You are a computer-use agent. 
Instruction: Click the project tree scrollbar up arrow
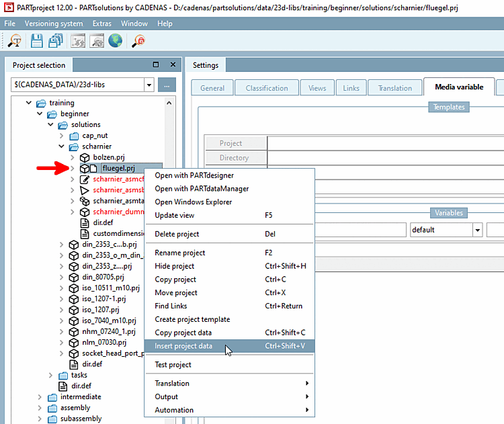pos(169,103)
